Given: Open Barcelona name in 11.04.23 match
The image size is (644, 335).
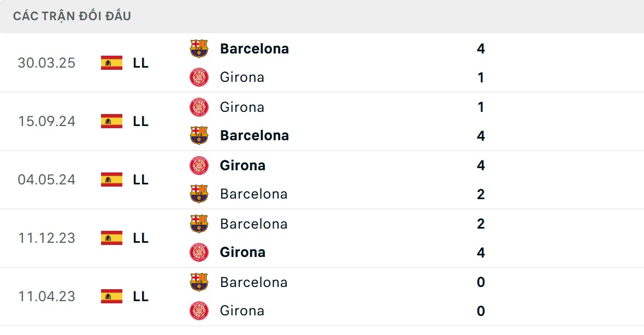Looking at the screenshot, I should tap(253, 282).
